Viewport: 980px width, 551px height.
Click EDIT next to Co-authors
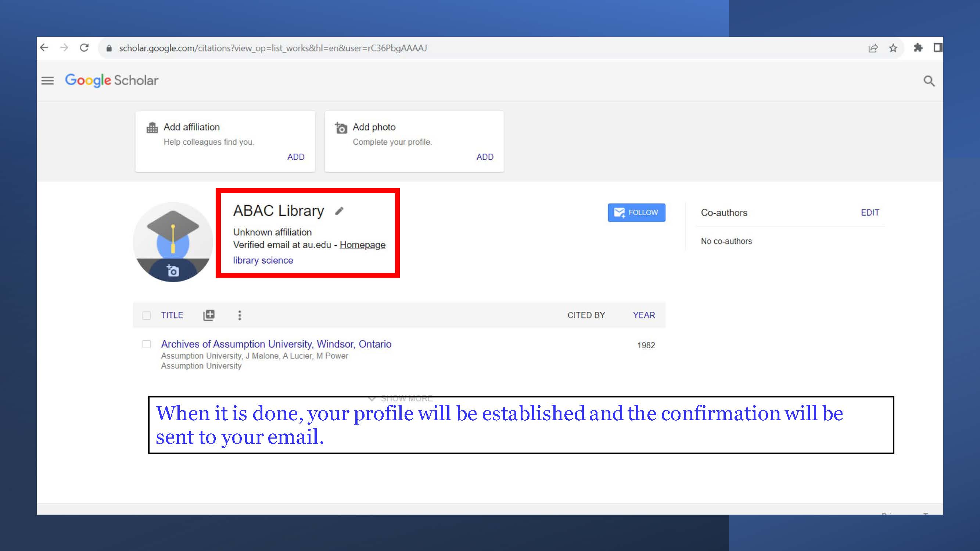870,213
